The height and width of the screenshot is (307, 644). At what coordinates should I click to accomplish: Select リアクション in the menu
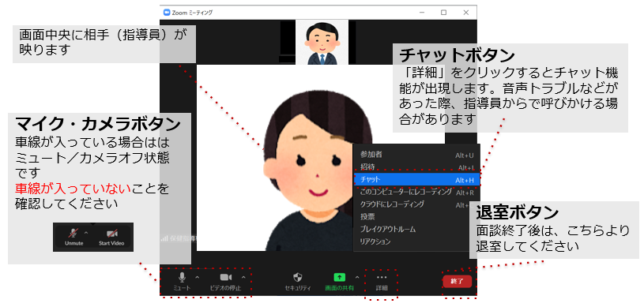click(416, 241)
